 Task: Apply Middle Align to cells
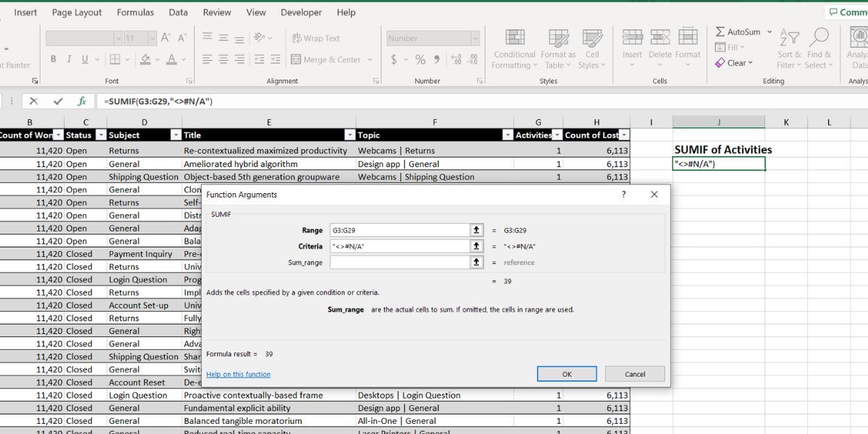(224, 38)
